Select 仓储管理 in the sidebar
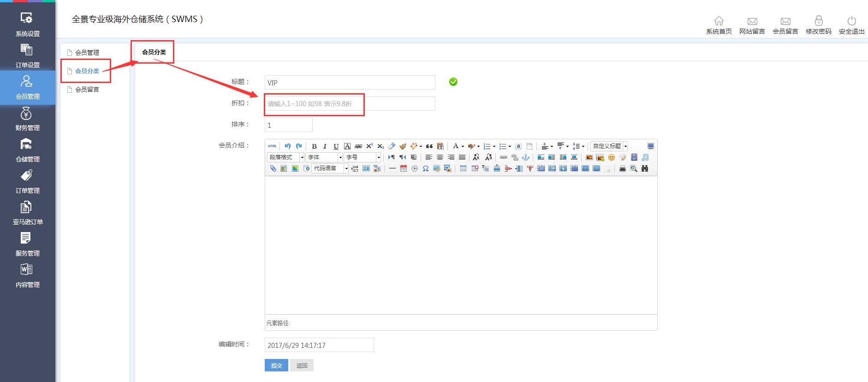 point(28,150)
